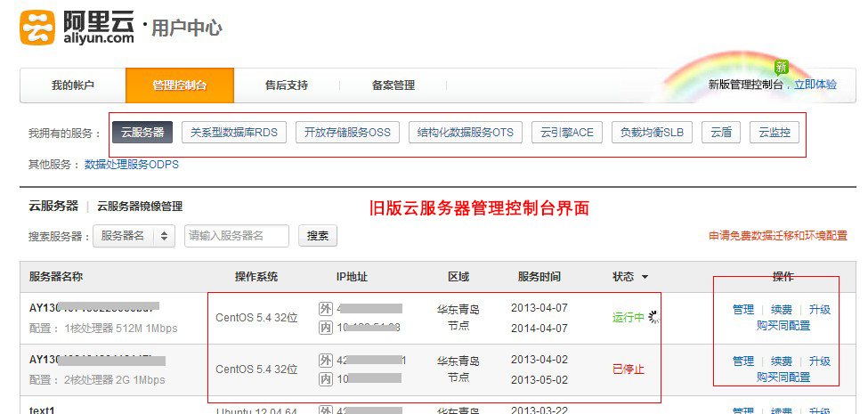Viewport: 868px width, 414px height.
Task: Click the 2013-04-07 service start date
Action: point(539,308)
